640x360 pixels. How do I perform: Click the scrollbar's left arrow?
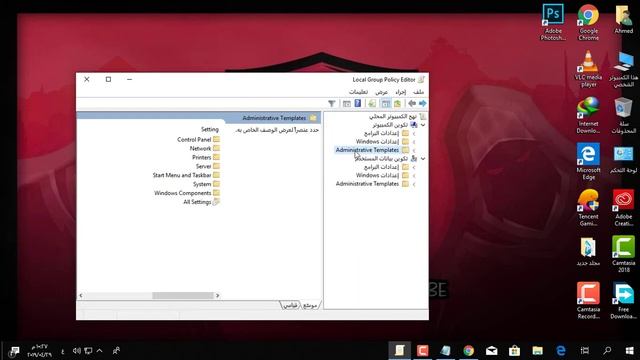click(81, 296)
